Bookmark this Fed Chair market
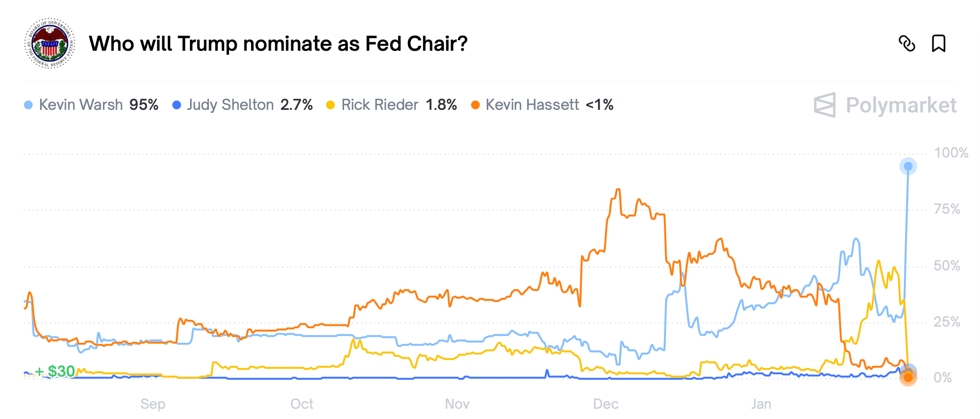The height and width of the screenshot is (419, 980). point(938,43)
